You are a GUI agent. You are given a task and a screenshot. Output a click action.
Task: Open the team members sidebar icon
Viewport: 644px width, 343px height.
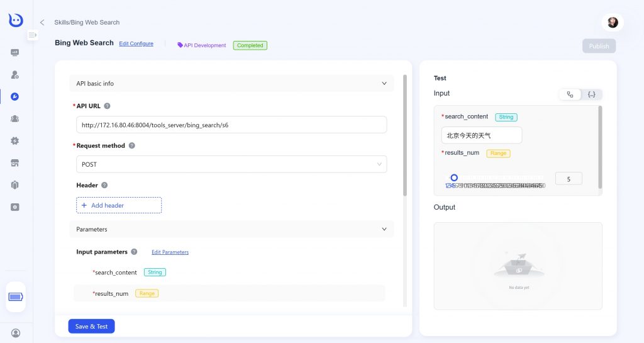tap(15, 118)
